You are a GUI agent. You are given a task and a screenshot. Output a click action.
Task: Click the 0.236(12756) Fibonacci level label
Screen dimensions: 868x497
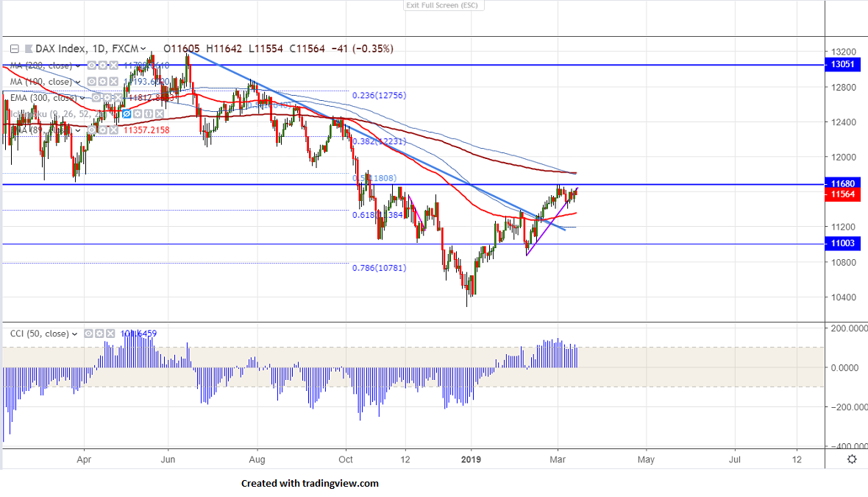click(379, 95)
